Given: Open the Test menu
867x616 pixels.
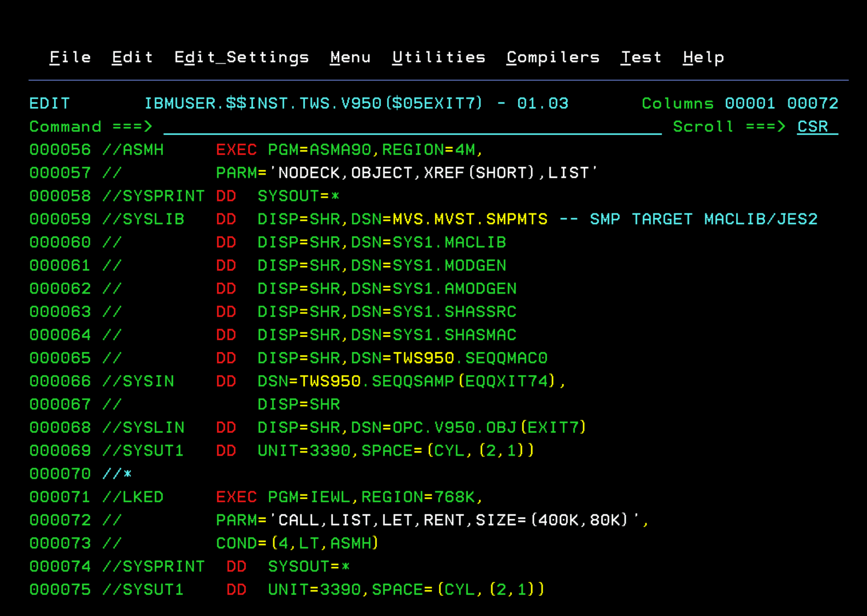Looking at the screenshot, I should 641,57.
